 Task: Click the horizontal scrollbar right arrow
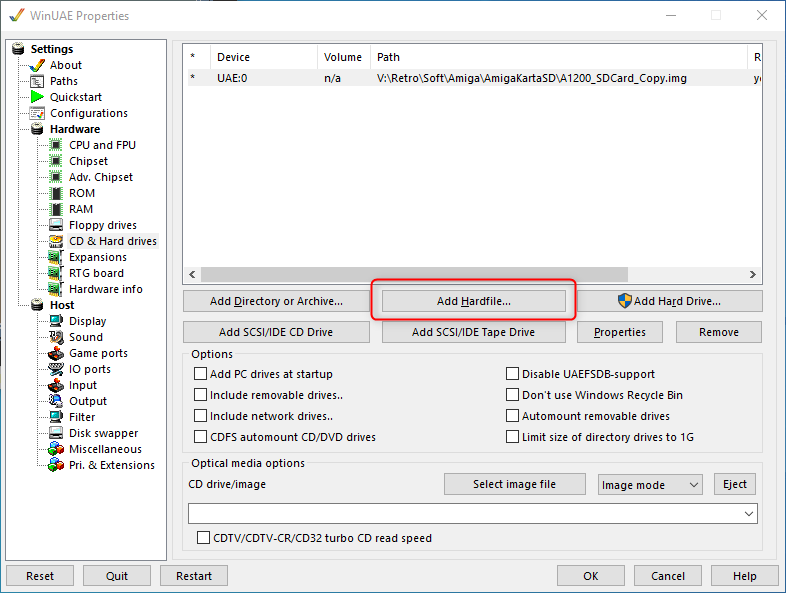click(x=752, y=274)
